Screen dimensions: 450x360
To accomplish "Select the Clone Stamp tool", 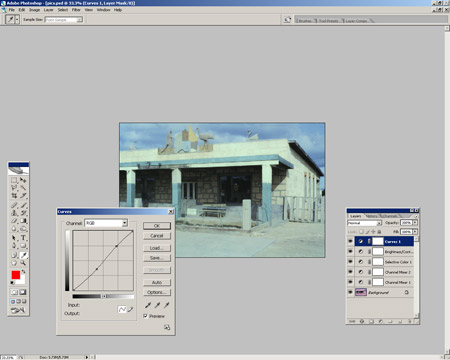I will [14, 213].
